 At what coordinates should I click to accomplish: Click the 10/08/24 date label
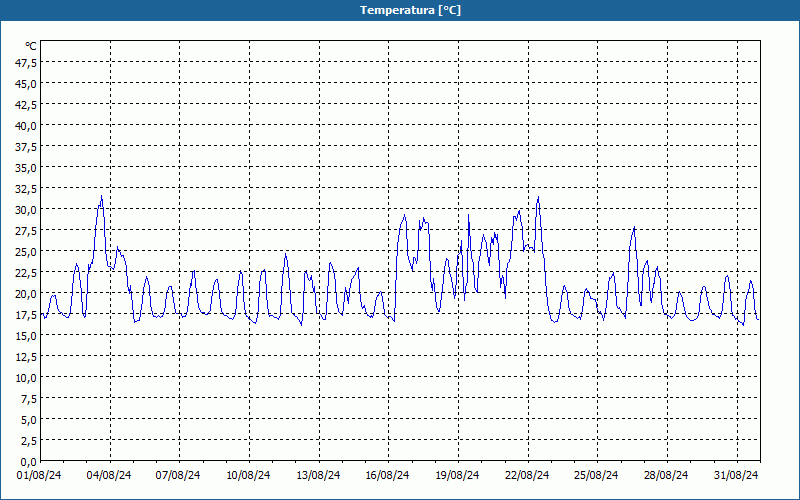pos(248,476)
